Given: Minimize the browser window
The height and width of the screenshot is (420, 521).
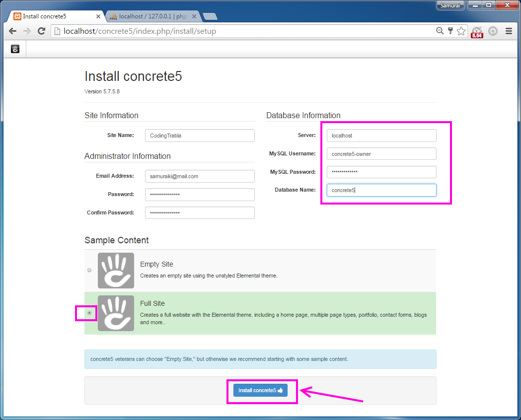Looking at the screenshot, I should tap(475, 5).
